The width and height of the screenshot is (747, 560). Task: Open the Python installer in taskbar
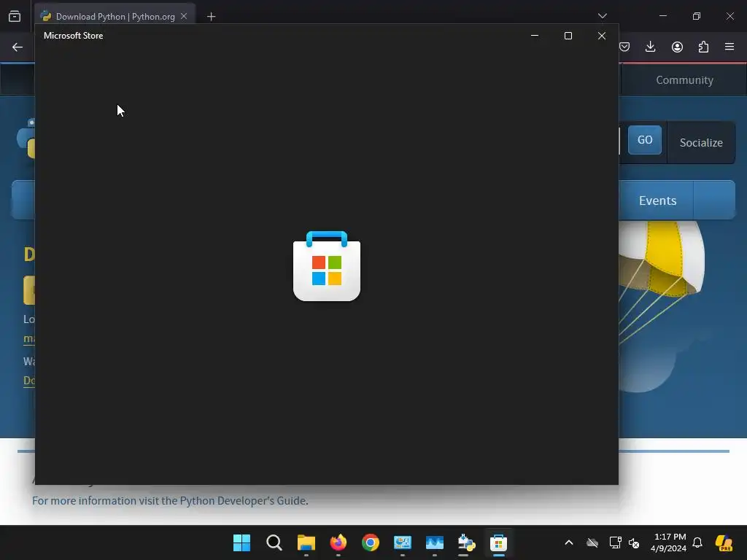[466, 542]
